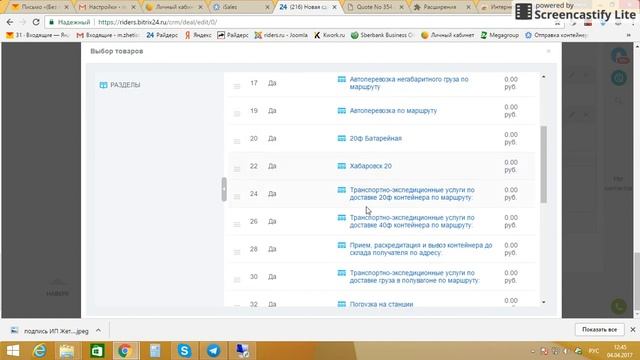Screen dimensions: 640x360
Task: Open row menu handle for ID 28
Action: (x=237, y=252)
